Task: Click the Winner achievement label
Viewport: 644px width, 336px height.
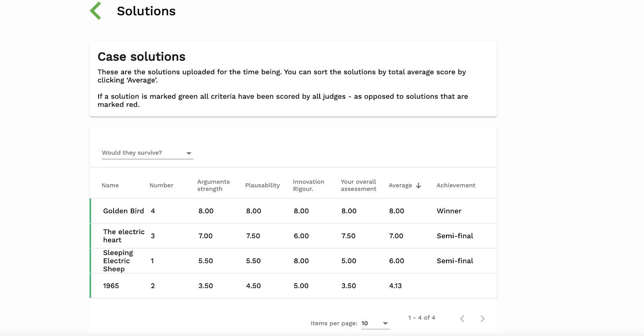Action: 449,211
